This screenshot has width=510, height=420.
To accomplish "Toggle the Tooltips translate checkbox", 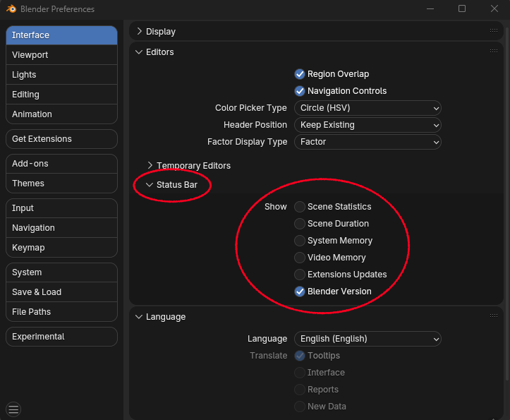I will pyautogui.click(x=300, y=356).
